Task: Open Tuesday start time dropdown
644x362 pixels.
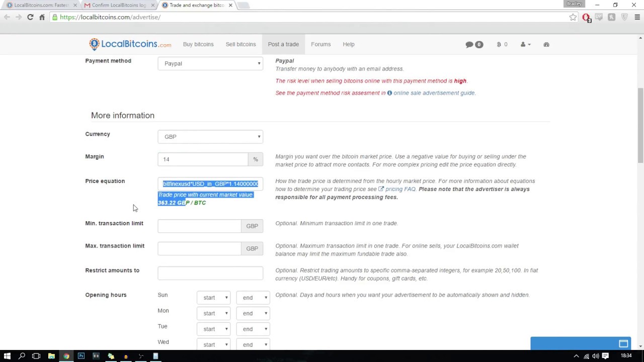Action: [x=214, y=329]
